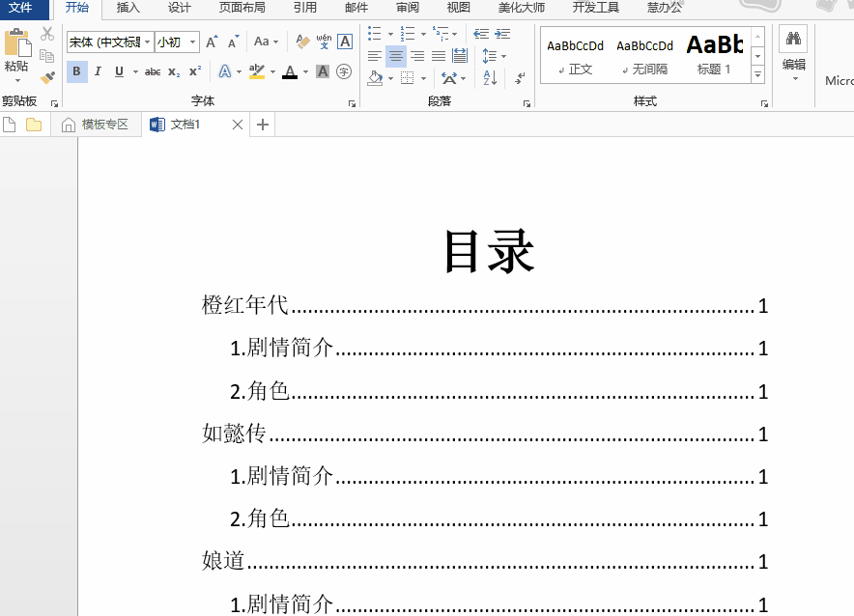
Task: Apply distributed alignment
Action: 460,55
